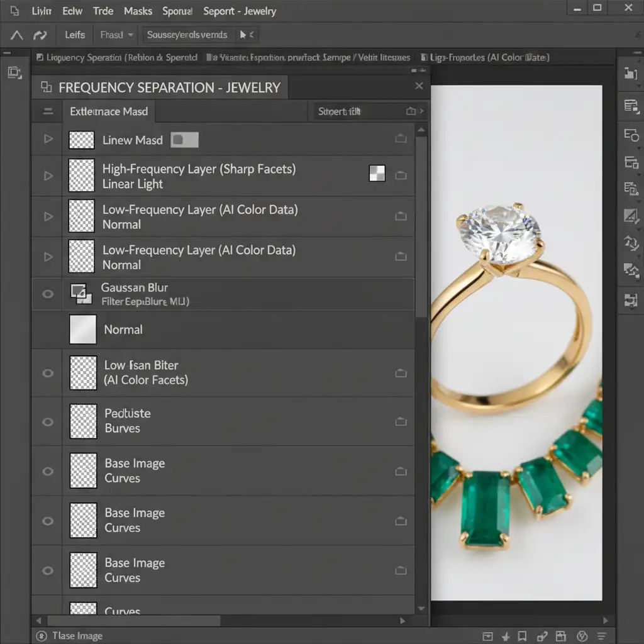Click the white Normal layer swatch thumbnail
This screenshot has height=644, width=644.
point(82,330)
